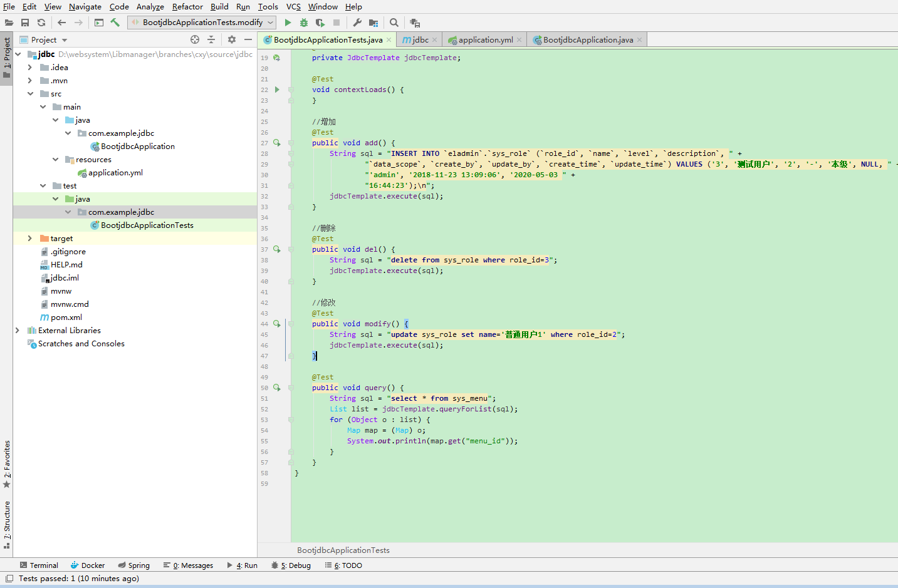Open the TODO tool window
Screen dimensions: 898x588
tap(343, 565)
